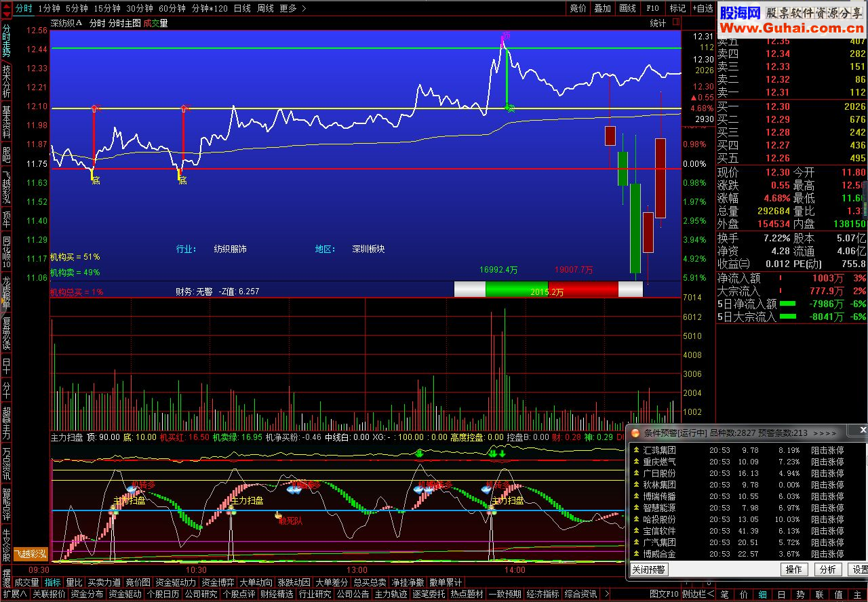This screenshot has width=868, height=602.
Task: Open 技术分析 in left sidebar
Action: (x=6, y=82)
